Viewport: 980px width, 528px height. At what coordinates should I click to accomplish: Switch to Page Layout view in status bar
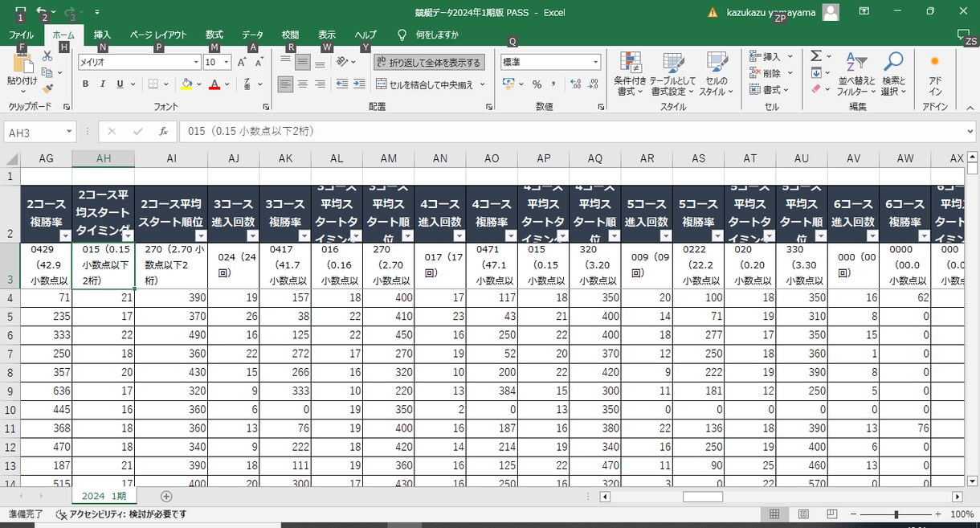[803, 514]
